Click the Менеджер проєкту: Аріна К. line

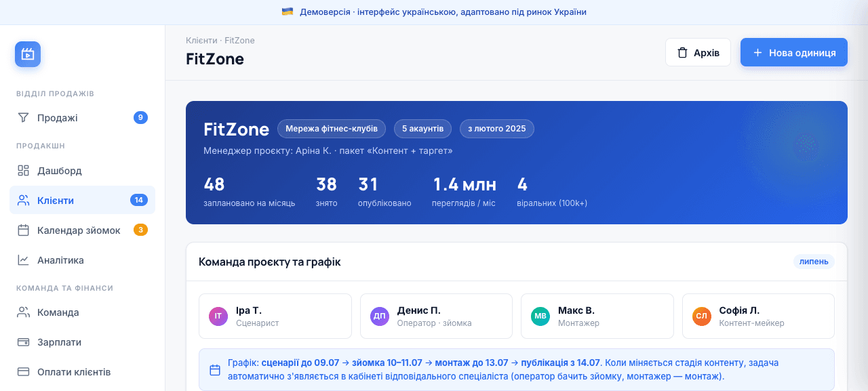click(x=328, y=151)
